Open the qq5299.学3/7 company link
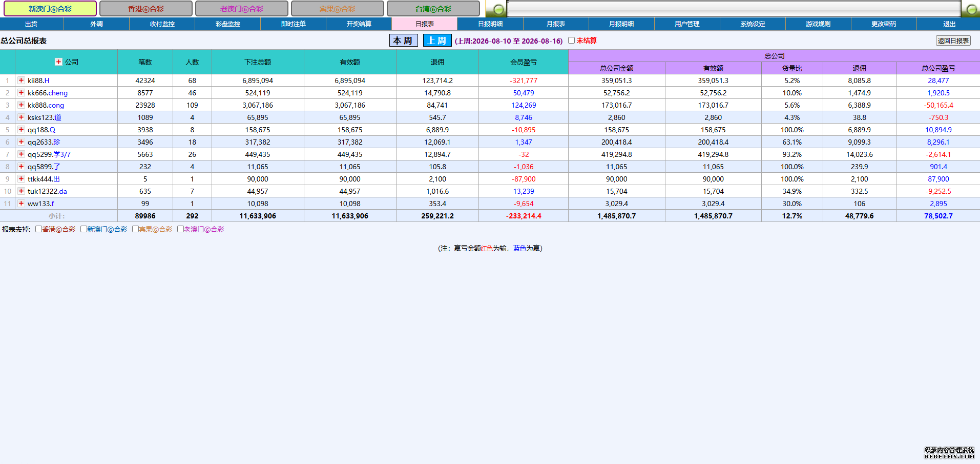 tap(49, 154)
